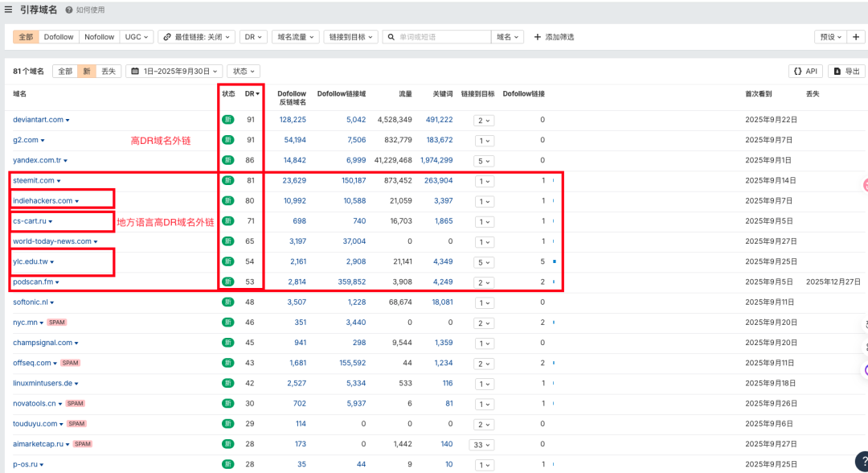868x473 pixels.
Task: Click the new status badge for deviantart.com
Action: tap(228, 120)
